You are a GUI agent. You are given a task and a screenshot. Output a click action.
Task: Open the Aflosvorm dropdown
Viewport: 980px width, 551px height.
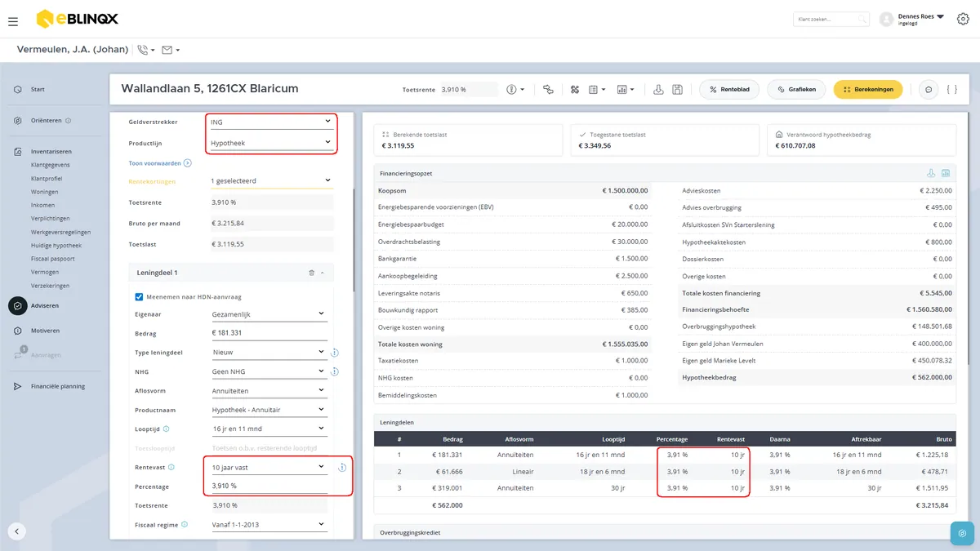click(x=269, y=391)
